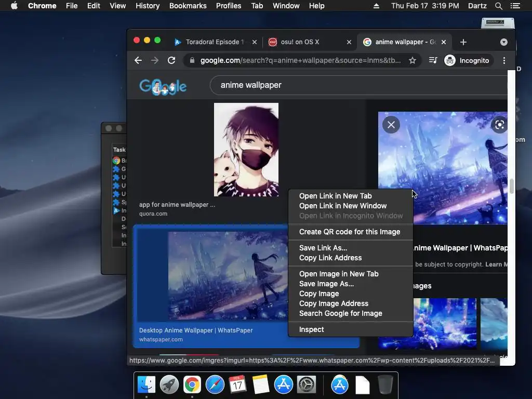Click the Incognito profile button
The width and height of the screenshot is (532, 399).
tap(468, 60)
